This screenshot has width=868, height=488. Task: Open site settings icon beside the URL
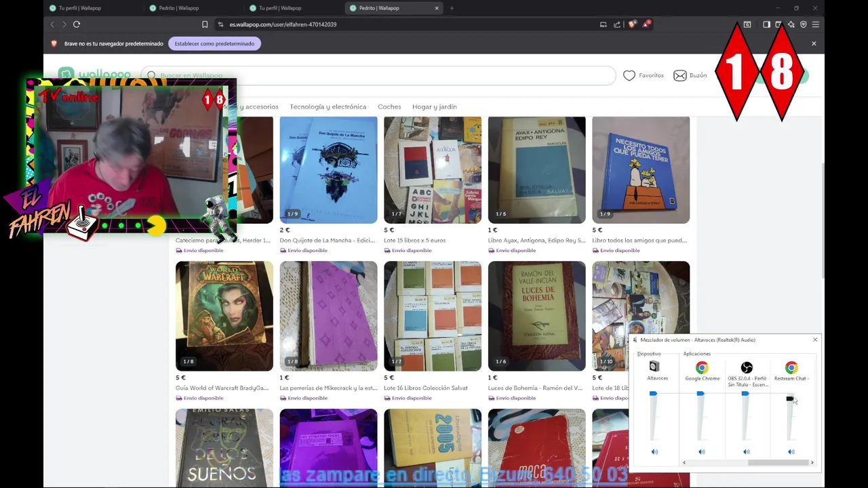click(220, 24)
